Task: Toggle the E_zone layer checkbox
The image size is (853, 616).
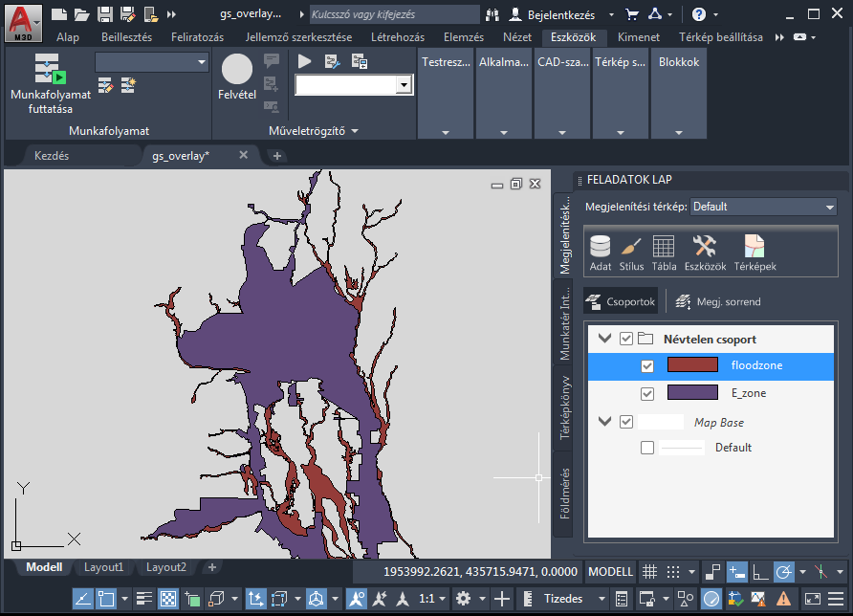Action: coord(647,393)
